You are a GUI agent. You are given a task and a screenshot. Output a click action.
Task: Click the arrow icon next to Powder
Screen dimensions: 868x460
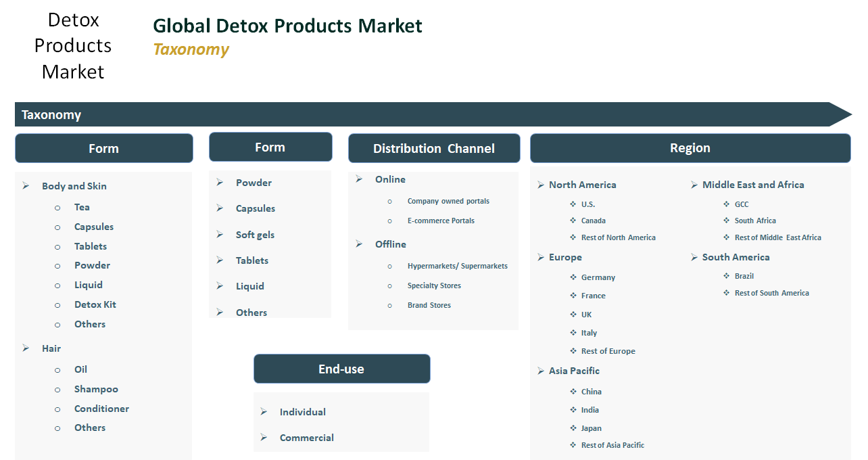point(219,182)
